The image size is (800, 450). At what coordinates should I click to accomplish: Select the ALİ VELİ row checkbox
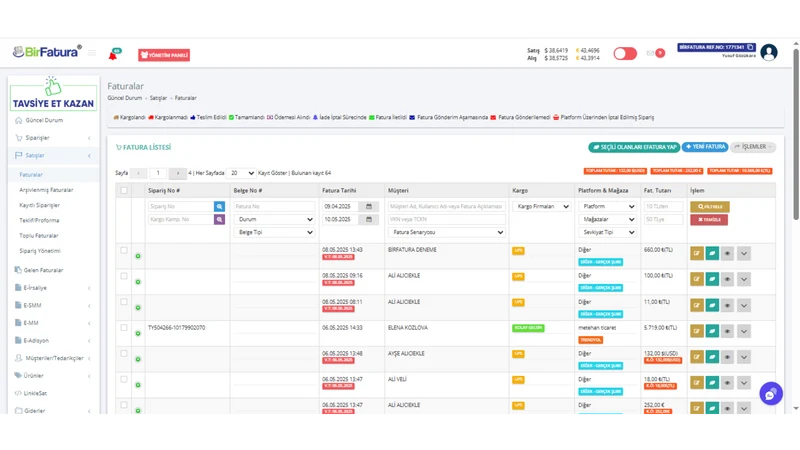pos(124,379)
